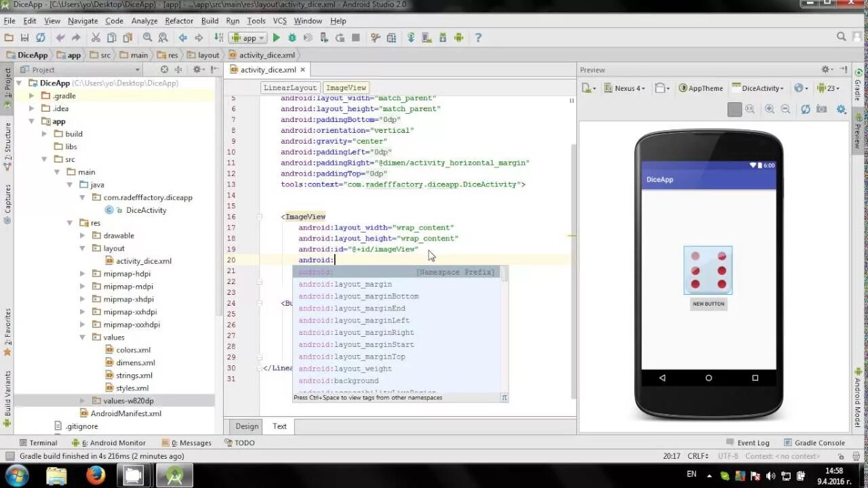This screenshot has width=868, height=488.
Task: Click the Copy toolbar icon
Action: tap(111, 38)
